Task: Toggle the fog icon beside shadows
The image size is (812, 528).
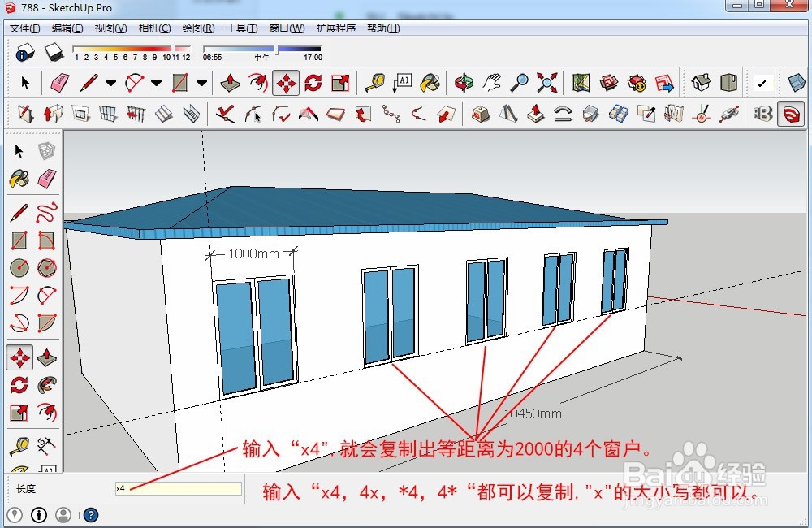Action: click(x=54, y=52)
